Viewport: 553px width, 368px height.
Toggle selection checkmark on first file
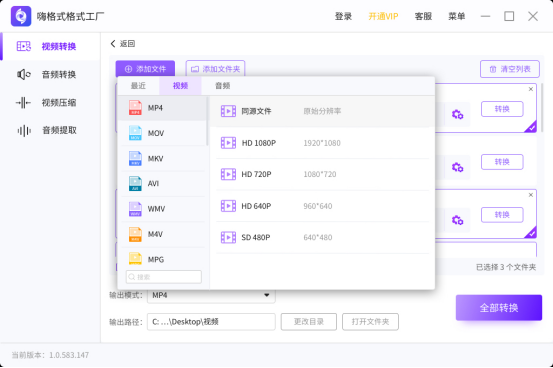[531, 127]
